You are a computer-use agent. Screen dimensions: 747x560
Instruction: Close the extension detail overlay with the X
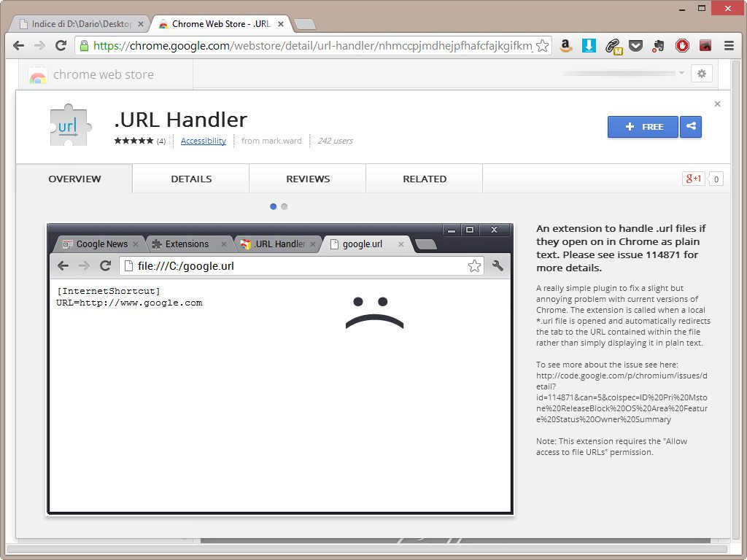tap(717, 104)
